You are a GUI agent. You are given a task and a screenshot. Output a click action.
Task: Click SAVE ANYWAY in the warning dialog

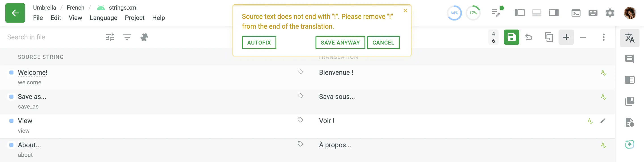click(340, 43)
